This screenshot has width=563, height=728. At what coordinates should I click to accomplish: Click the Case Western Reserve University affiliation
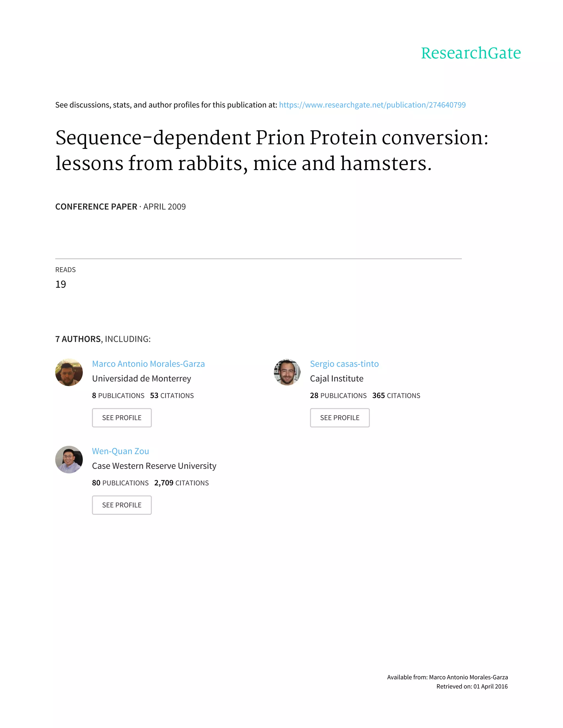[x=154, y=466]
